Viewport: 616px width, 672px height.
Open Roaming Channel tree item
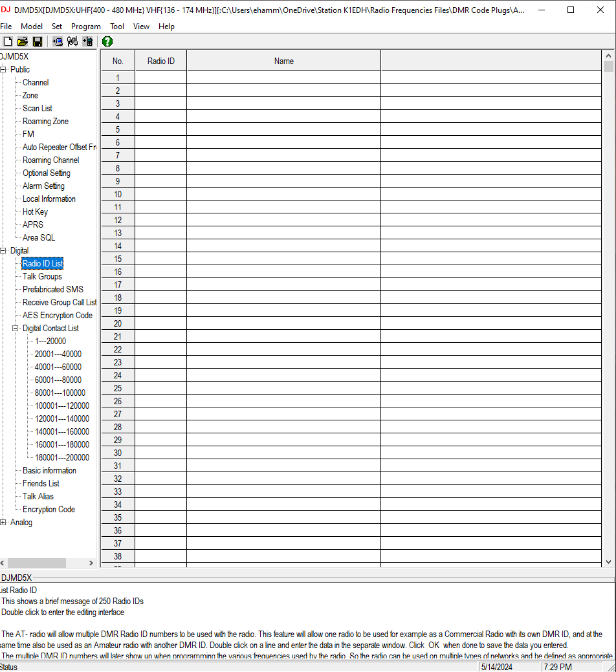(x=50, y=160)
